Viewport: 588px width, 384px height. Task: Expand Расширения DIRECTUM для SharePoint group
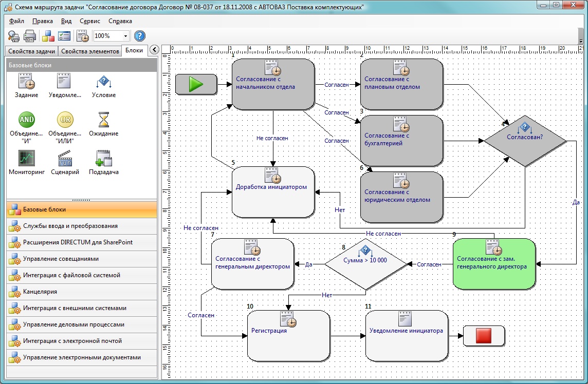(x=82, y=242)
